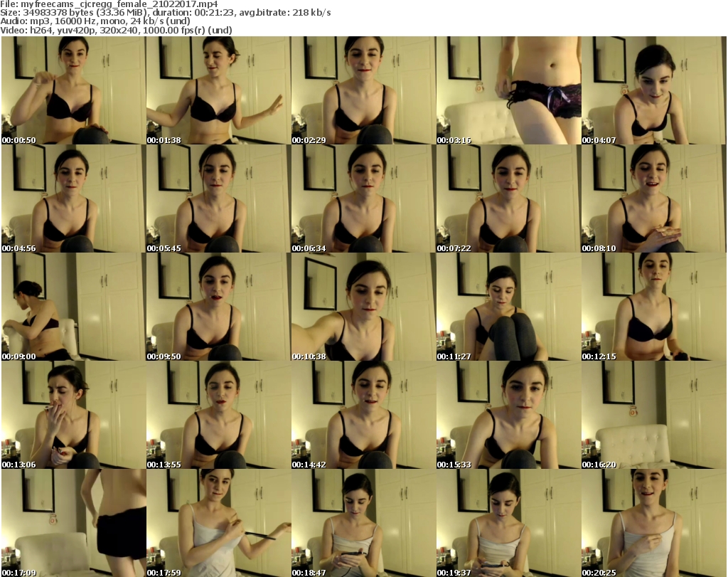
Task: Pick the frame at 00:13:55
Action: (x=218, y=415)
